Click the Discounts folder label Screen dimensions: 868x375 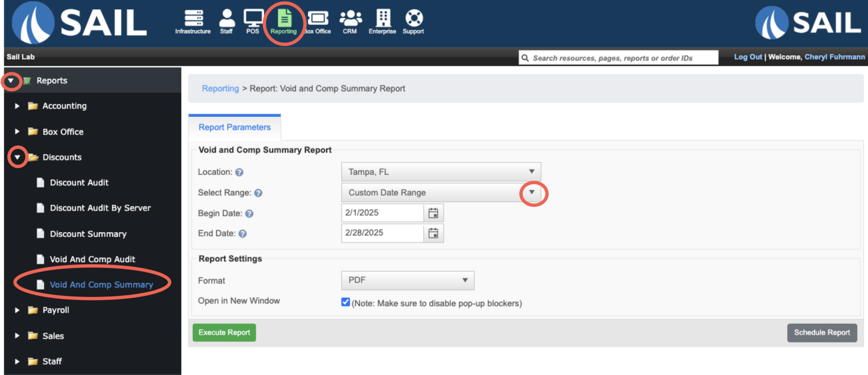pos(62,157)
